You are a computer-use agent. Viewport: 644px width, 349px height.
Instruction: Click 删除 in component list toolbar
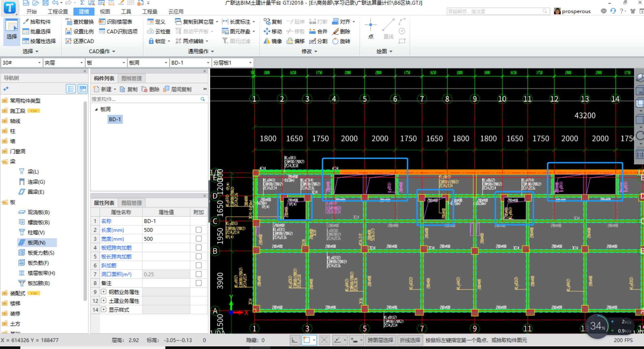(x=151, y=89)
